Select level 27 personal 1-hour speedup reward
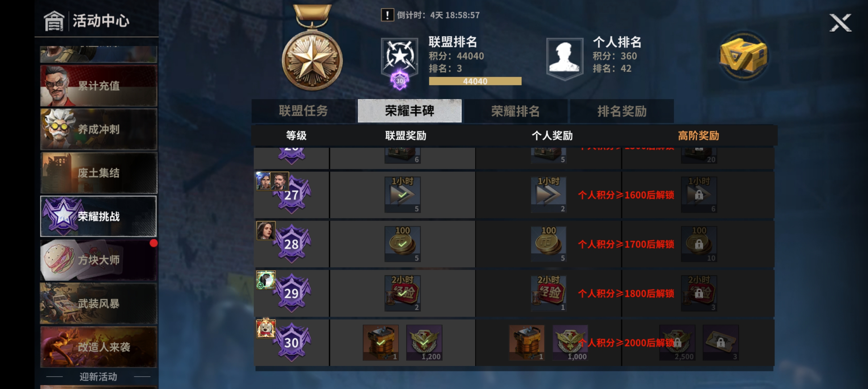This screenshot has width=868, height=389. click(548, 194)
